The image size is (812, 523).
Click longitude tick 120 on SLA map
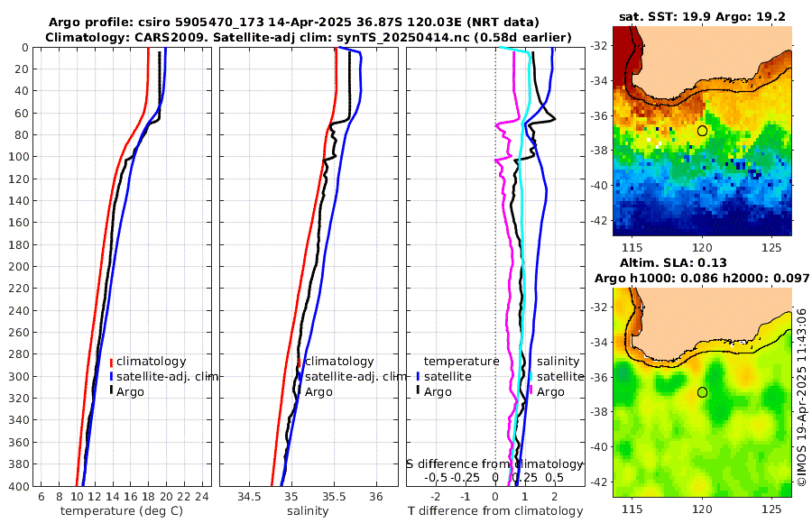pos(702,509)
